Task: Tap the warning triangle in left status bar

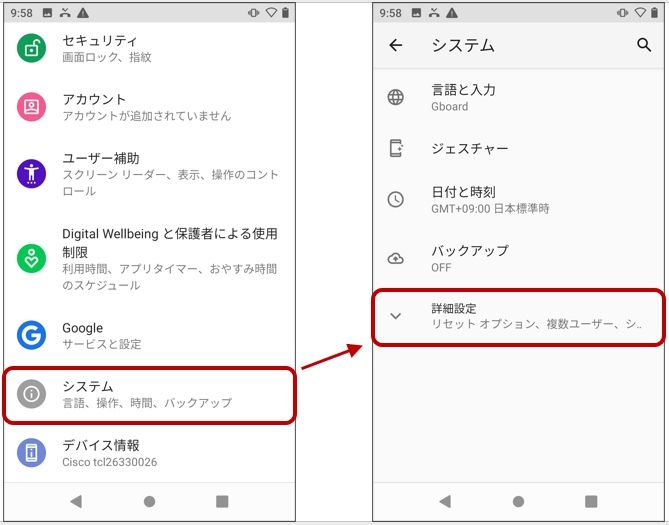Action: coord(83,13)
